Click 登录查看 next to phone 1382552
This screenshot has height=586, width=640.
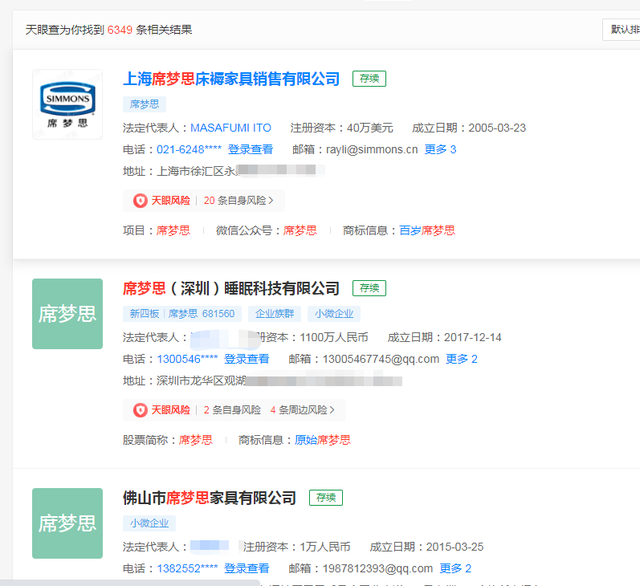click(247, 568)
